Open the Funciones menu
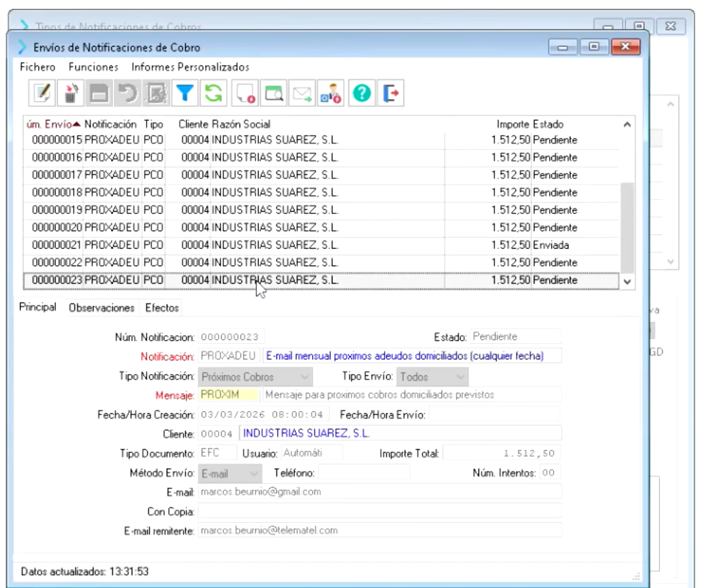 coord(93,67)
